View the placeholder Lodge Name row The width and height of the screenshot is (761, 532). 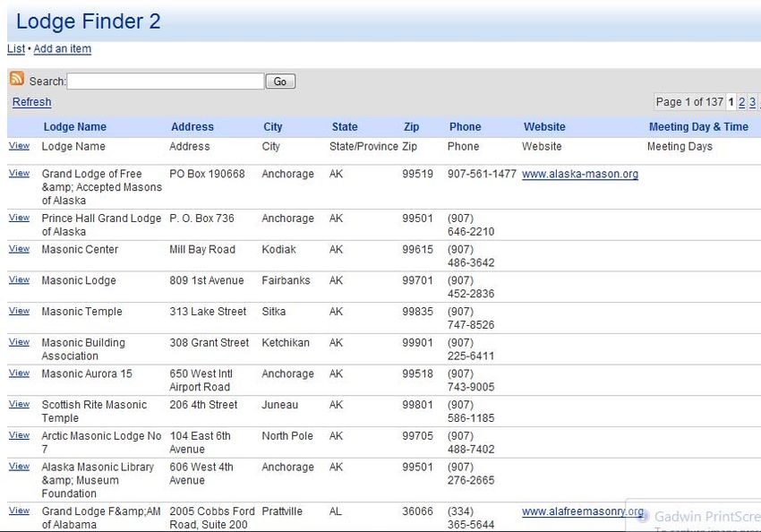point(19,146)
